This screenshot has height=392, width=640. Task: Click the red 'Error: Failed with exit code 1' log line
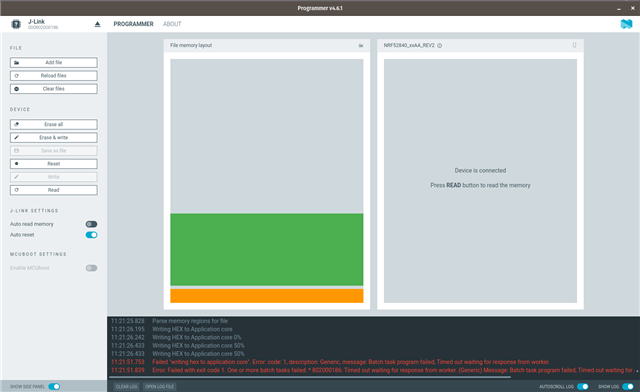coord(393,370)
